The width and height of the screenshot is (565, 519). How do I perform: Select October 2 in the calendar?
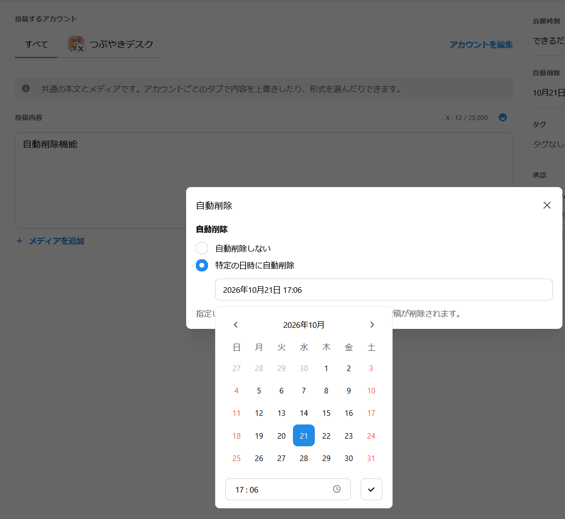(348, 368)
